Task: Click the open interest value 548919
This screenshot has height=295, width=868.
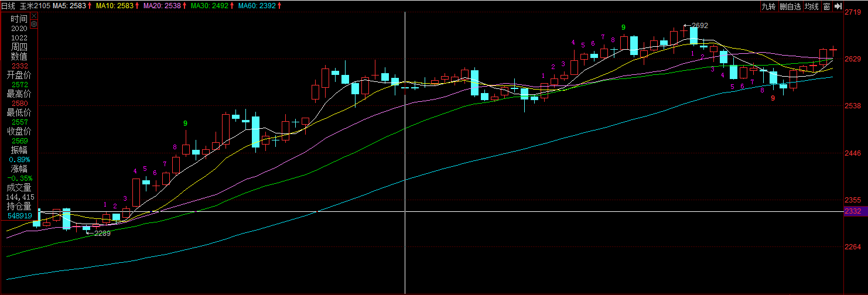Action: 19,215
